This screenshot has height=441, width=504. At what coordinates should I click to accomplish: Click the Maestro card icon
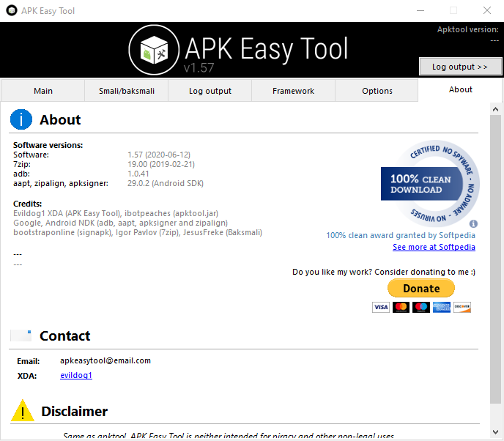(x=421, y=307)
